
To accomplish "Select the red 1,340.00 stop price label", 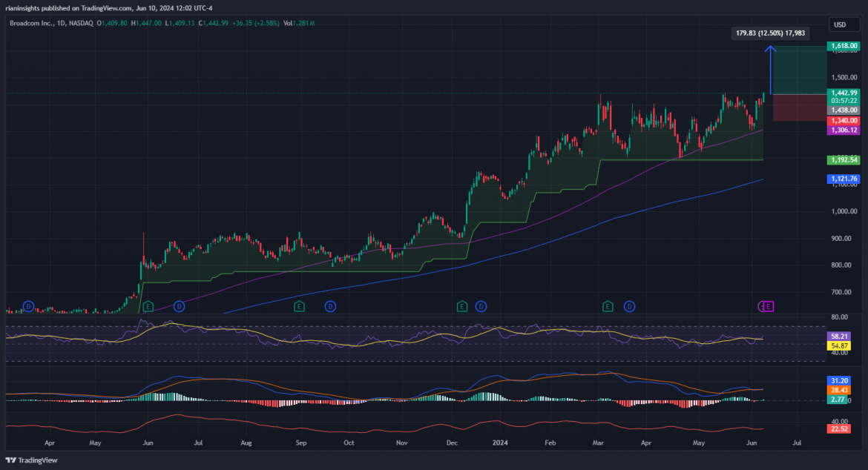I will 844,120.
